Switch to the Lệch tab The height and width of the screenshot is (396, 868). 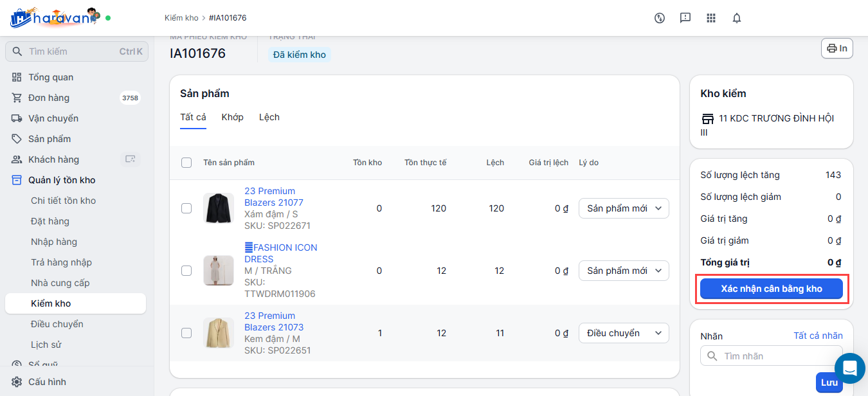click(x=269, y=117)
